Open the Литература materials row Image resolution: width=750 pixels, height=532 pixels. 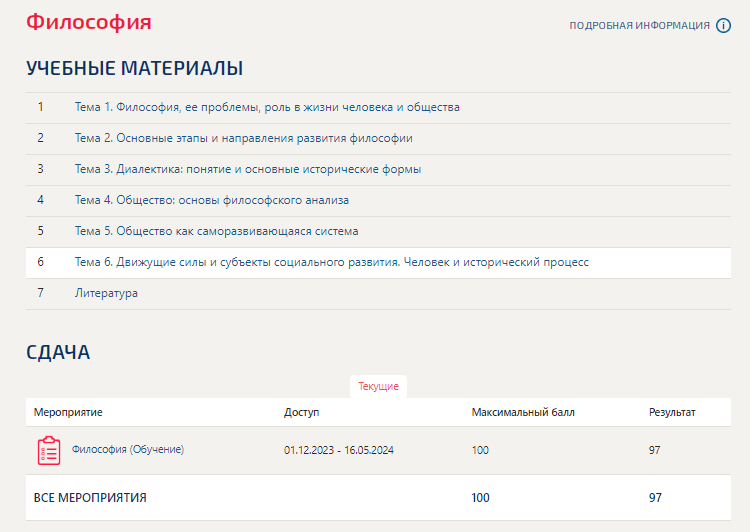click(378, 293)
